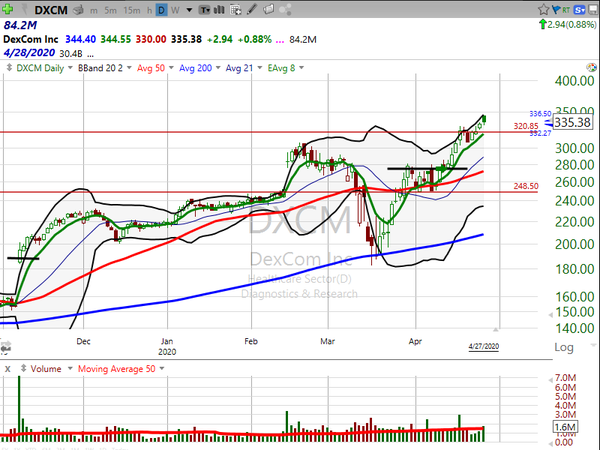
Task: Click the star favorite icon
Action: pos(543,9)
